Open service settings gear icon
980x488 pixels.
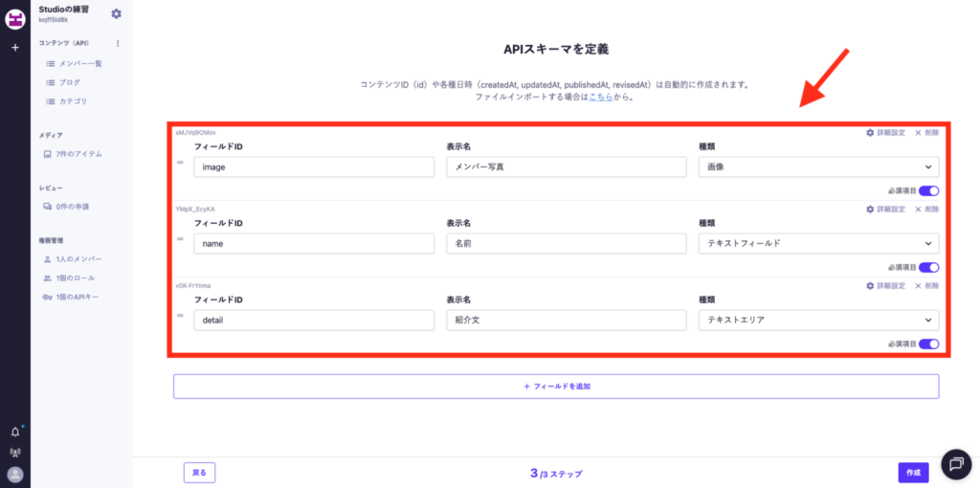pos(117,13)
